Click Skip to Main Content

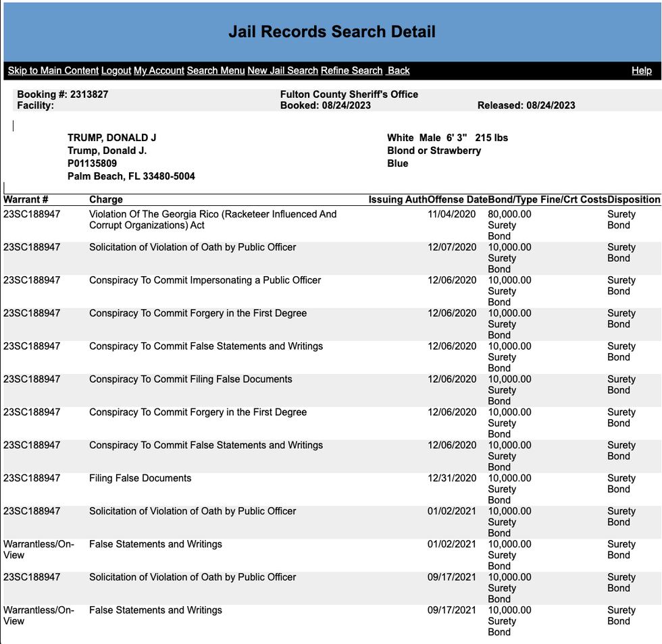pyautogui.click(x=53, y=70)
